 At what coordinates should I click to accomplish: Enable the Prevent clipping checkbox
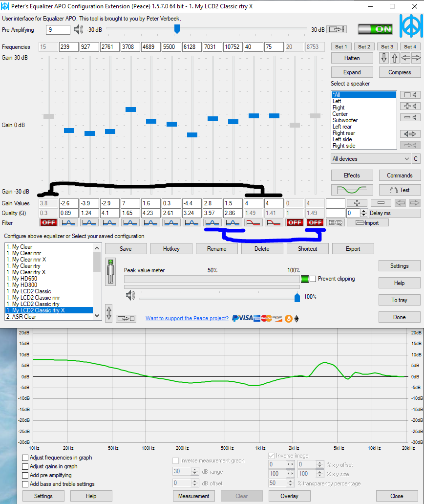pos(313,279)
